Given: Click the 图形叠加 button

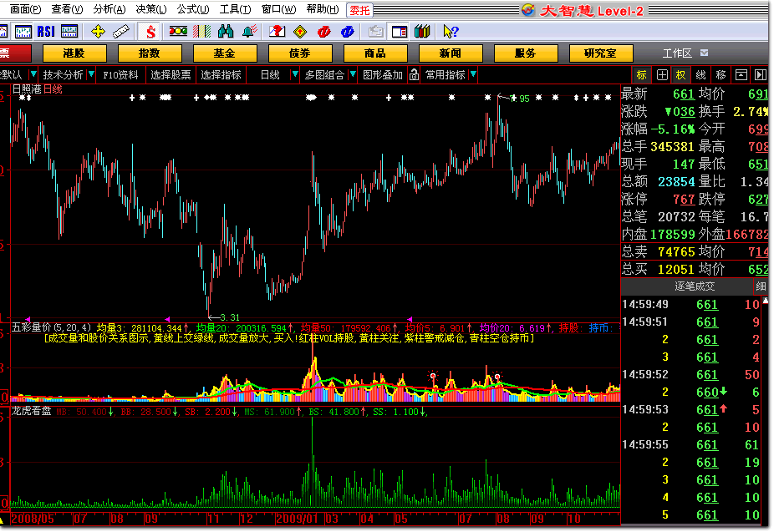Looking at the screenshot, I should tap(383, 75).
